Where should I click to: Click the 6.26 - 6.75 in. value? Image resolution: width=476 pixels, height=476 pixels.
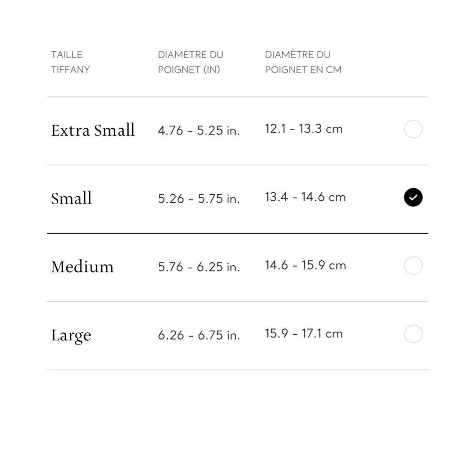(x=198, y=335)
